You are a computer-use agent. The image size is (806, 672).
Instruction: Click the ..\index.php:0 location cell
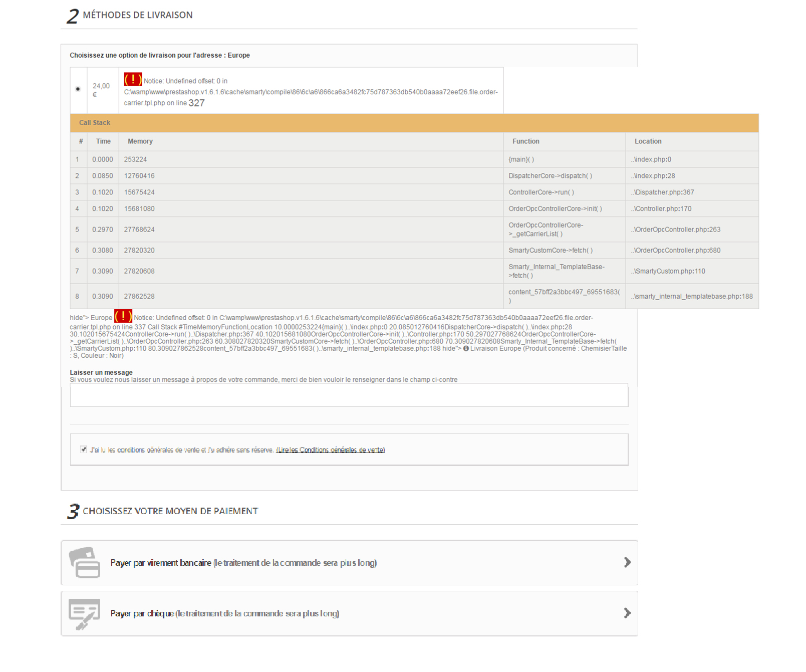[x=692, y=159]
